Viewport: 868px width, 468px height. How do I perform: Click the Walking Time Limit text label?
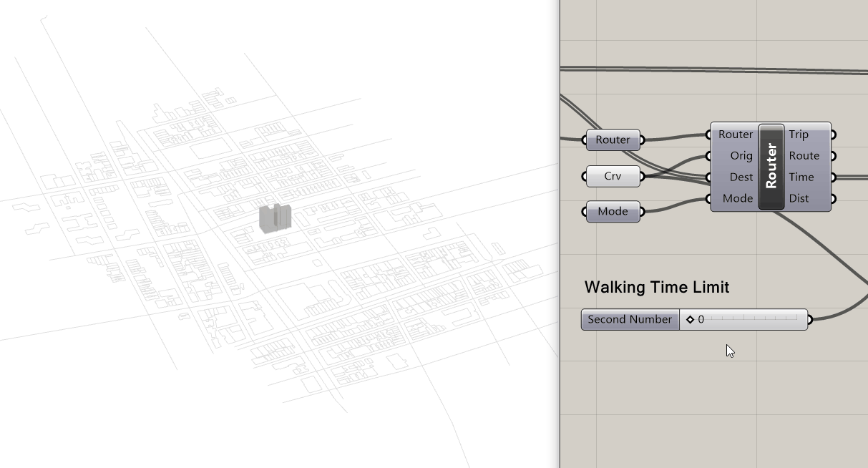(x=656, y=288)
